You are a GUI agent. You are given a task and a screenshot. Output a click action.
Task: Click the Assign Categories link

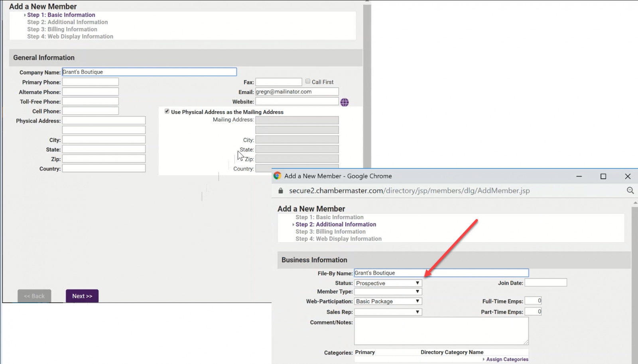click(x=507, y=359)
